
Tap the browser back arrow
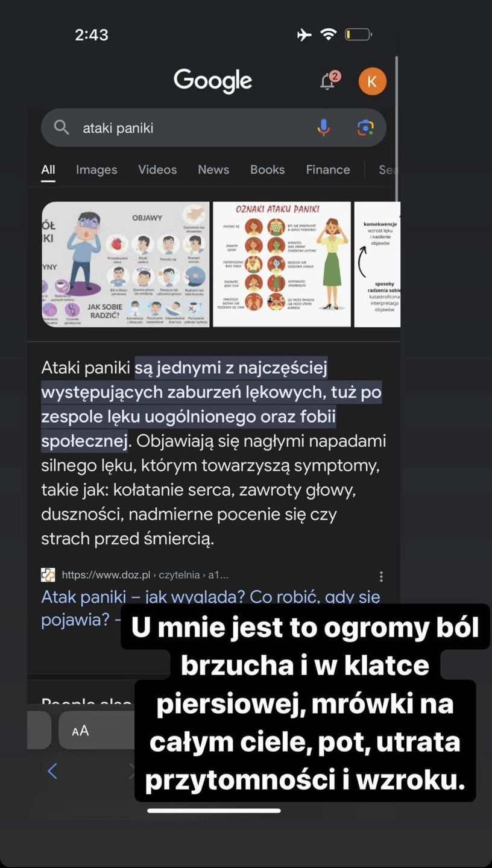point(52,770)
